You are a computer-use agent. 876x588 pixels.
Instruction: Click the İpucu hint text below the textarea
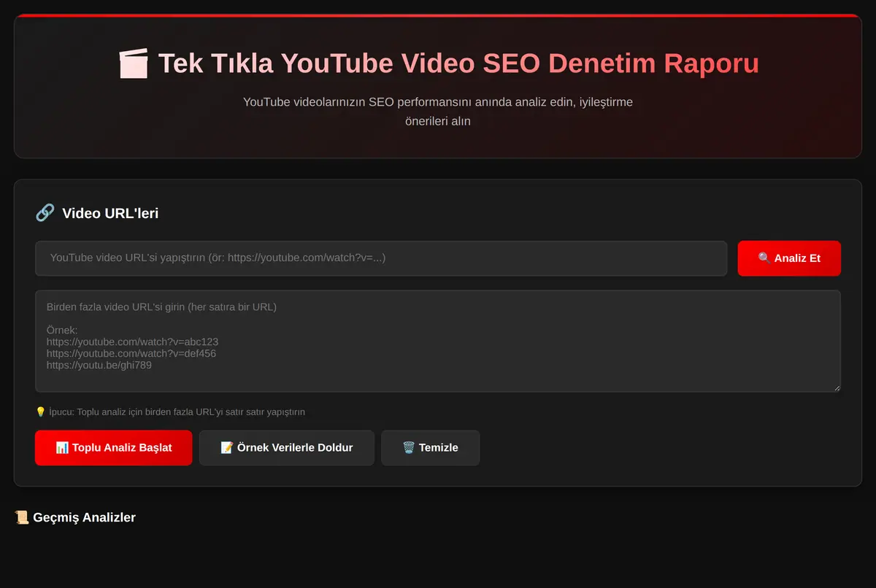coord(170,411)
